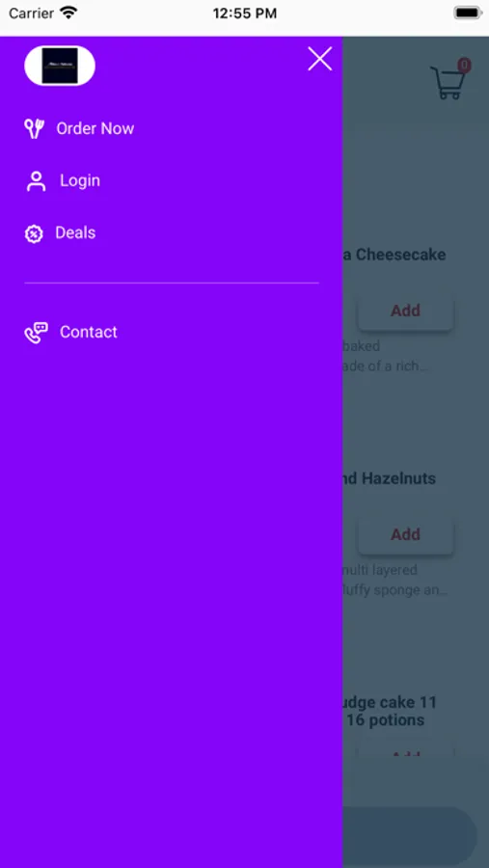Close the side menu with X icon
Image resolution: width=489 pixels, height=868 pixels.
coord(320,59)
